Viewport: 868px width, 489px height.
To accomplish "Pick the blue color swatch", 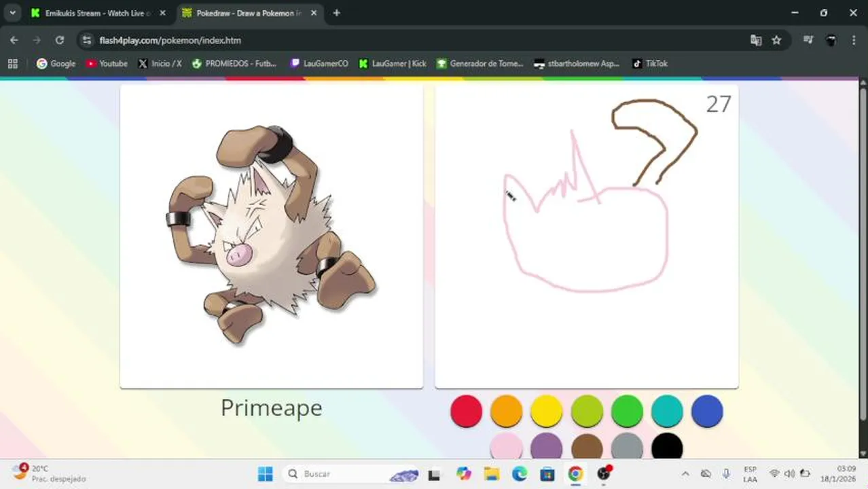I will 707,412.
